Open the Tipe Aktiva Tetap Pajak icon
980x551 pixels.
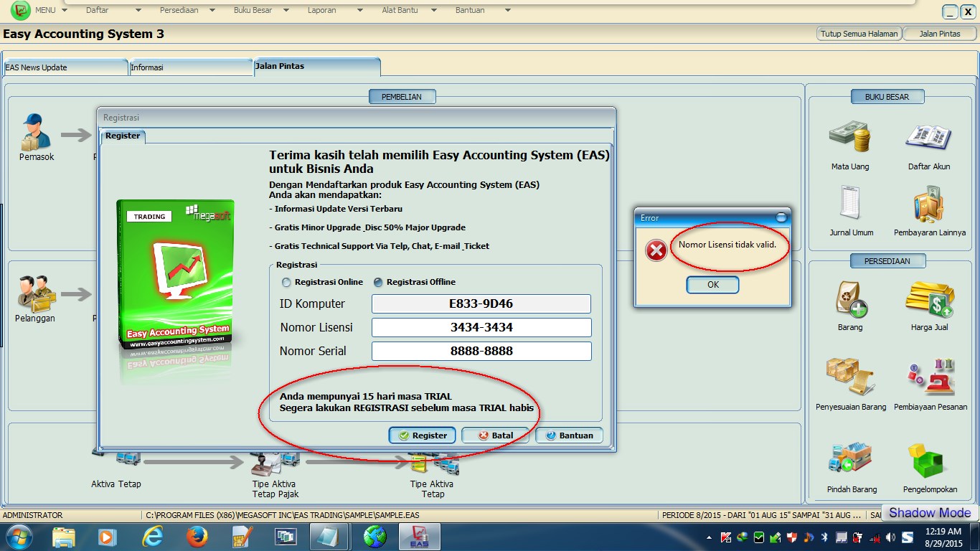tap(275, 463)
